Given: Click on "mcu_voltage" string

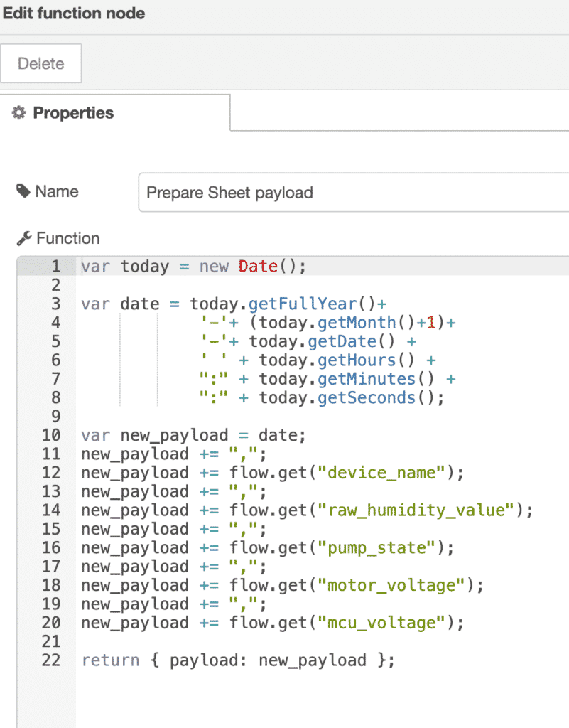Looking at the screenshot, I should pos(381,623).
